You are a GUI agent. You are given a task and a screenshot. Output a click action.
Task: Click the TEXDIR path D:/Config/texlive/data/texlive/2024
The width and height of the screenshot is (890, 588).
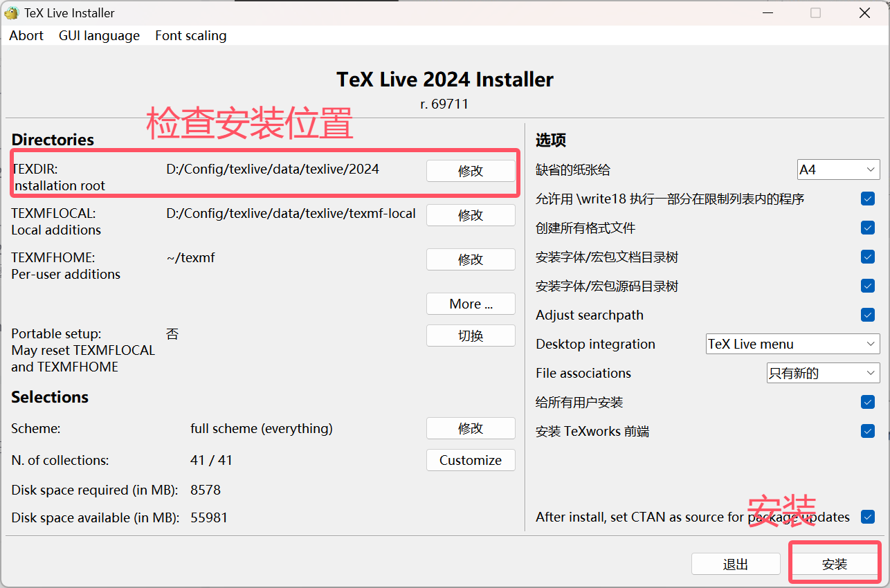[x=273, y=169]
